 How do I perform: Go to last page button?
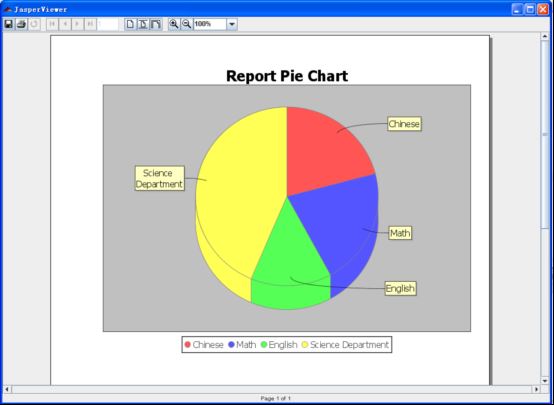click(90, 24)
